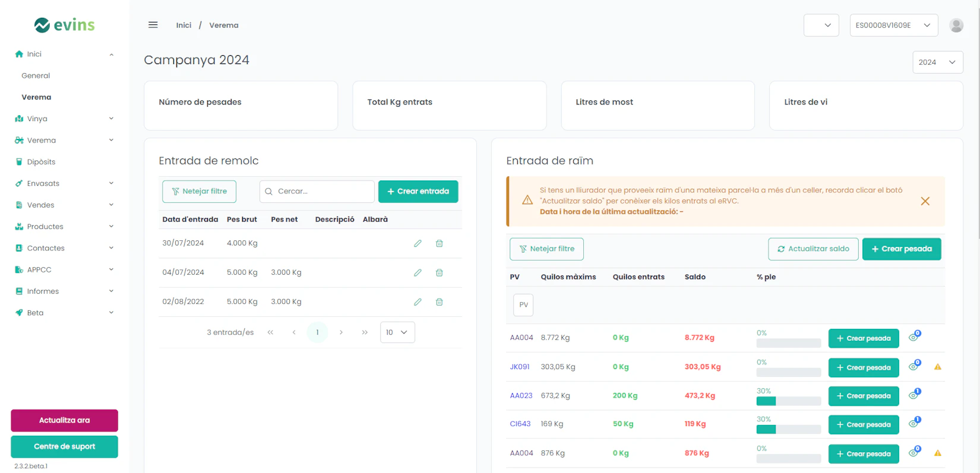Viewport: 980px width, 473px height.
Task: Click the 30% progress bar for AA023
Action: pyautogui.click(x=788, y=401)
